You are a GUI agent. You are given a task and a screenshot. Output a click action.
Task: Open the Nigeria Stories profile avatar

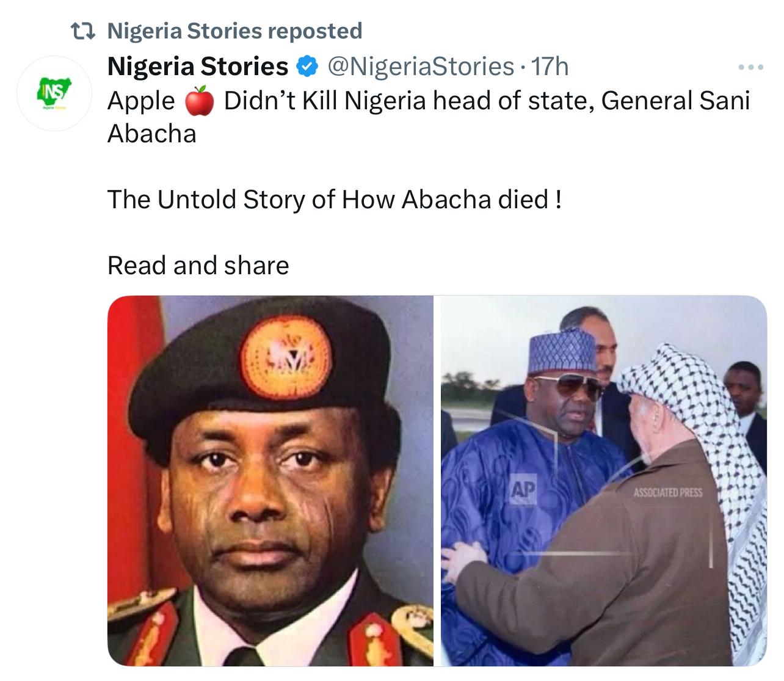54,93
